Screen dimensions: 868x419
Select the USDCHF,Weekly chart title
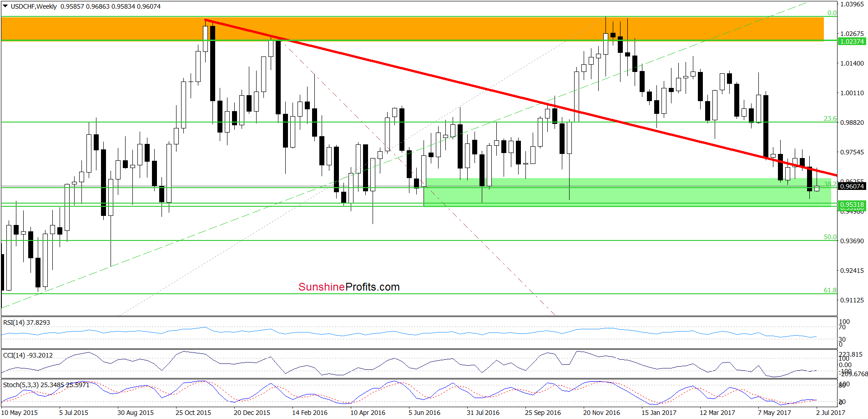34,6
